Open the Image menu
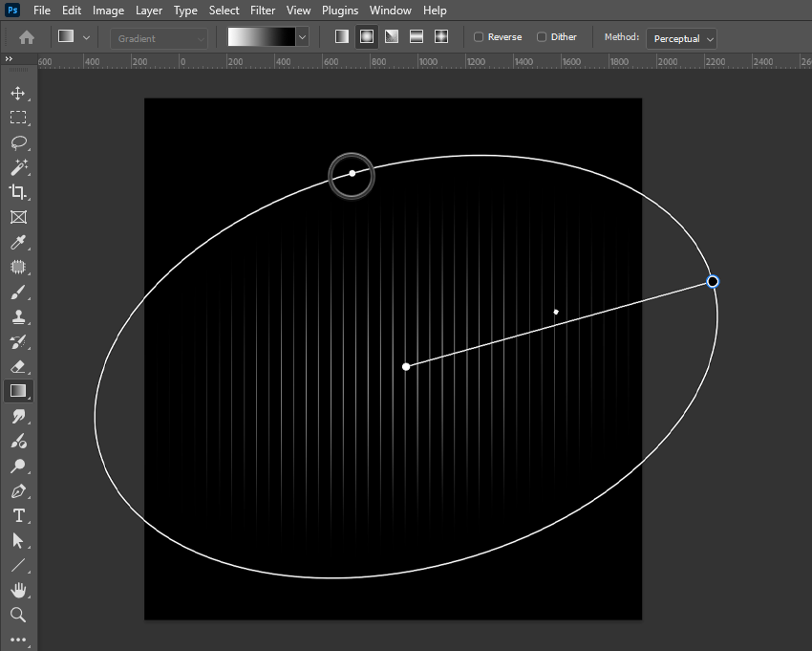The height and width of the screenshot is (651, 812). point(108,11)
